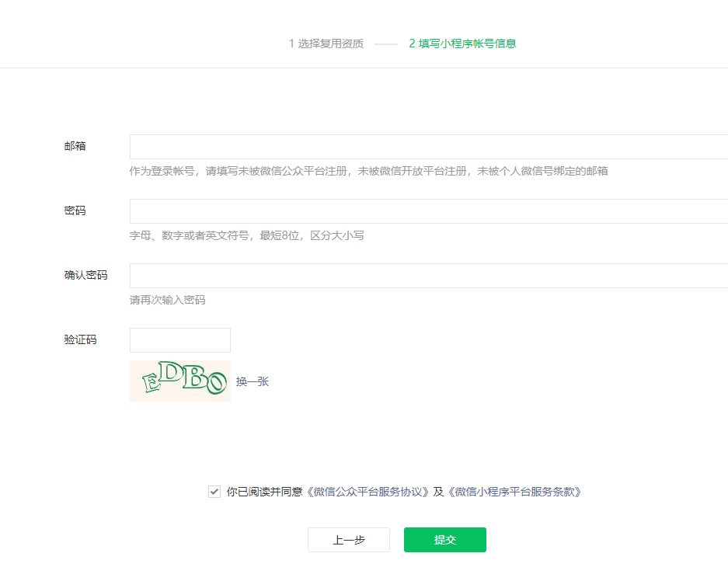Select step 2 填写小程序帐号信息
The image size is (728, 581).
tap(462, 43)
